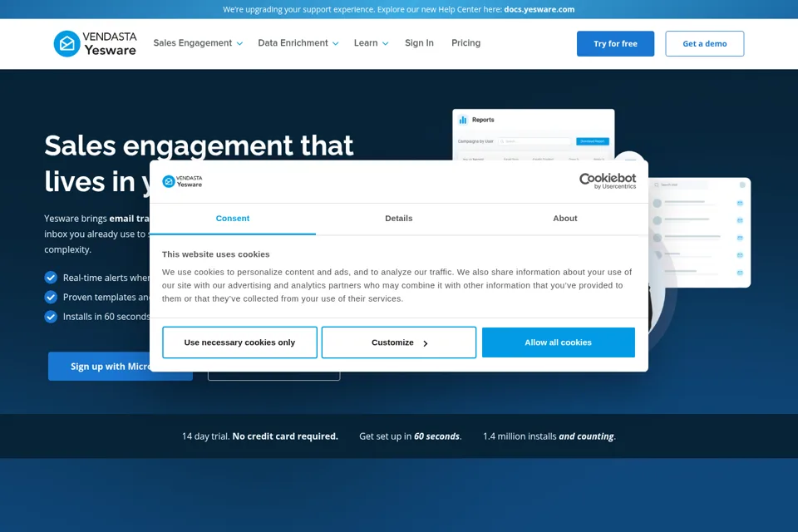Open the Cookiebot by Usercentrics logo link
Image resolution: width=798 pixels, height=532 pixels.
(x=608, y=180)
